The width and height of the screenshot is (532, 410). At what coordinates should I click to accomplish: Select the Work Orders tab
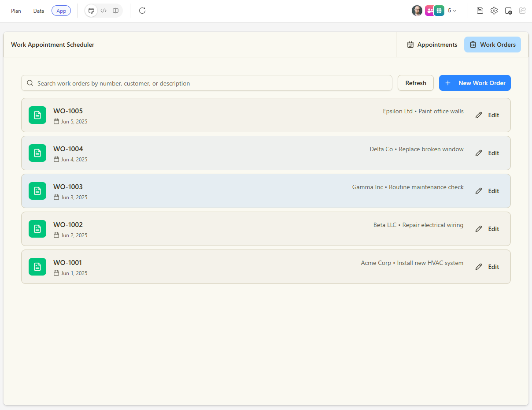coord(492,45)
